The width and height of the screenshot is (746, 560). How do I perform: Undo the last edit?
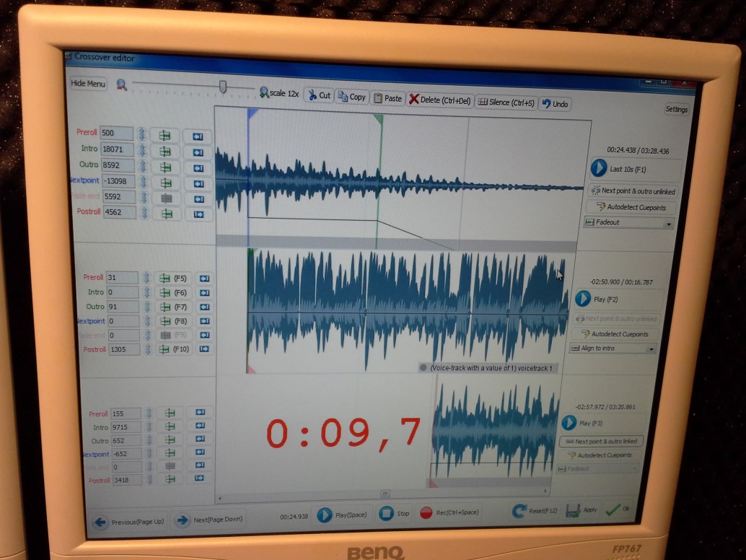click(x=556, y=104)
